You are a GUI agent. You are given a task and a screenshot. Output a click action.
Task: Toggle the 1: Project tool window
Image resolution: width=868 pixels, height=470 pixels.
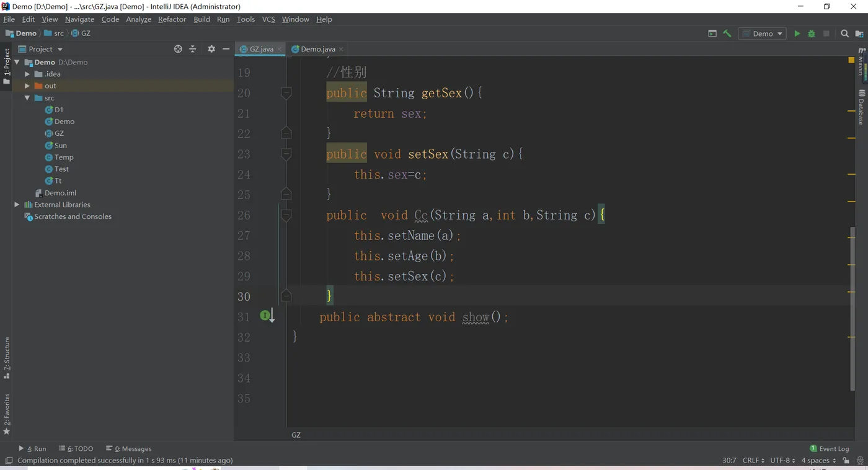7,67
